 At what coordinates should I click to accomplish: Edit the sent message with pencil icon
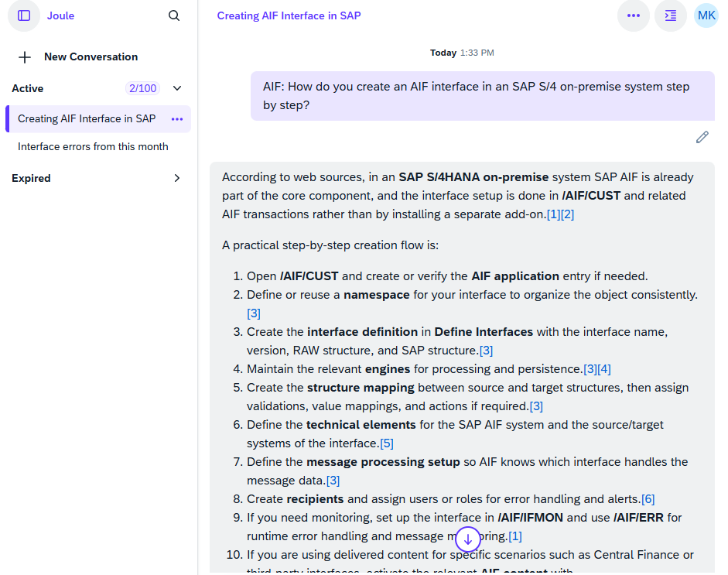pyautogui.click(x=702, y=137)
